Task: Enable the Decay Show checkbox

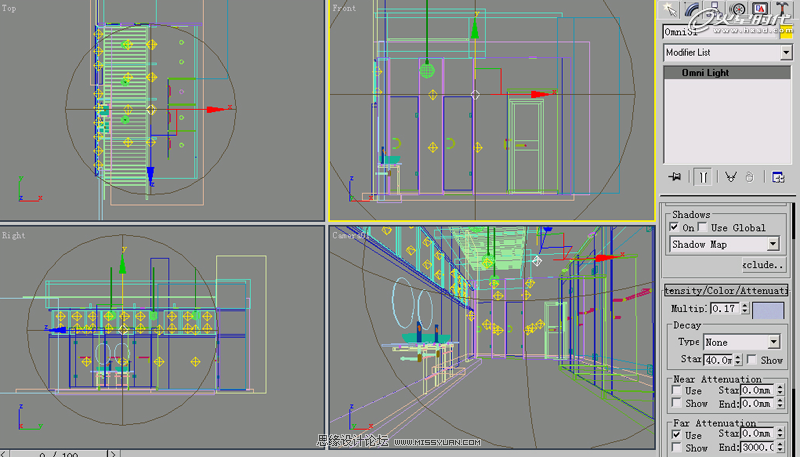Action: [x=752, y=360]
